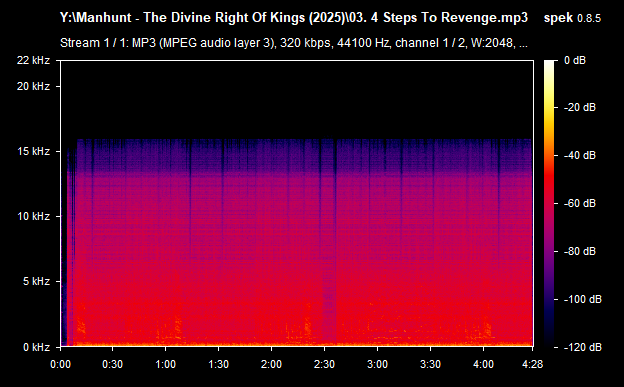
Task: Click the 0:00 time axis label
Action: (60, 364)
